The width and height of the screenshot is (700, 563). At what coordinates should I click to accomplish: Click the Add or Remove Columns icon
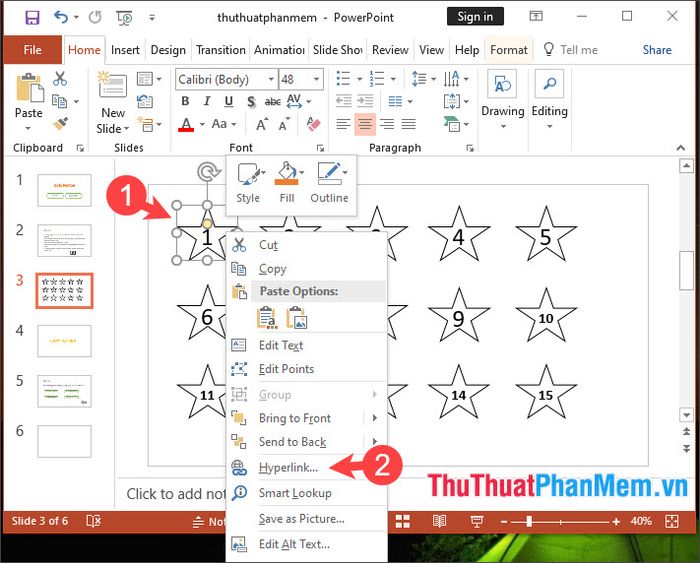coord(396,101)
